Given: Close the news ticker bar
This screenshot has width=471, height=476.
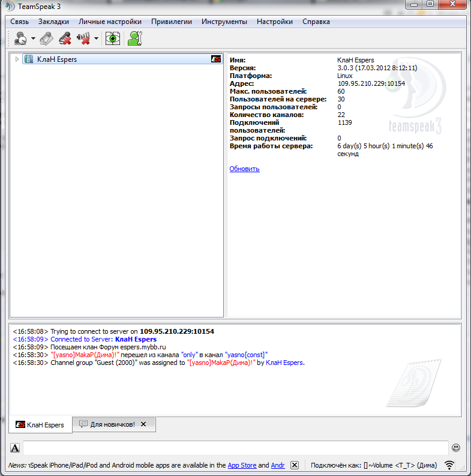Looking at the screenshot, I should (x=295, y=465).
